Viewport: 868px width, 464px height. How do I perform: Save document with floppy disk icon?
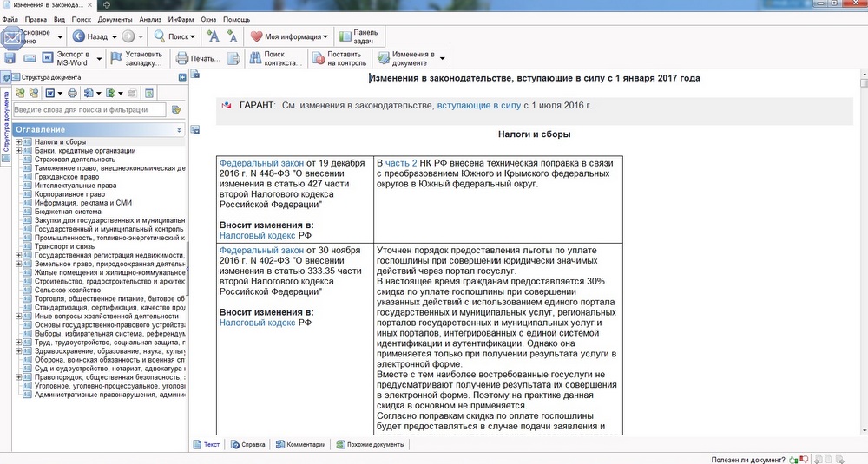pos(10,58)
